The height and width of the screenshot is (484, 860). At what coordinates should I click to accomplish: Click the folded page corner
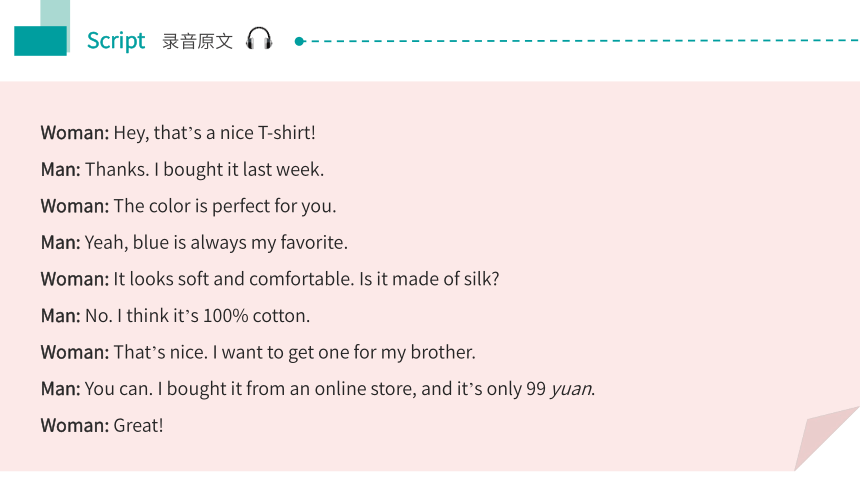pos(827,438)
